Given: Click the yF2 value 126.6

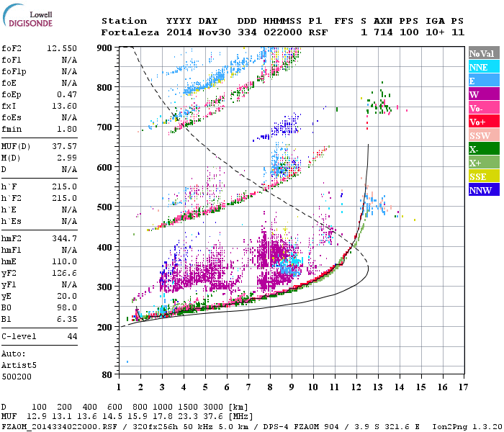Looking at the screenshot, I should pyautogui.click(x=64, y=273).
